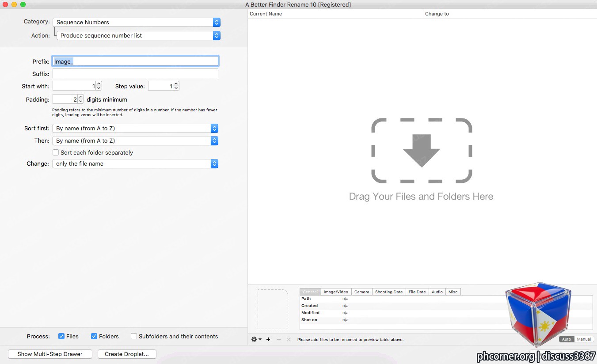Click the Step value number field
This screenshot has width=597, height=364.
[160, 86]
